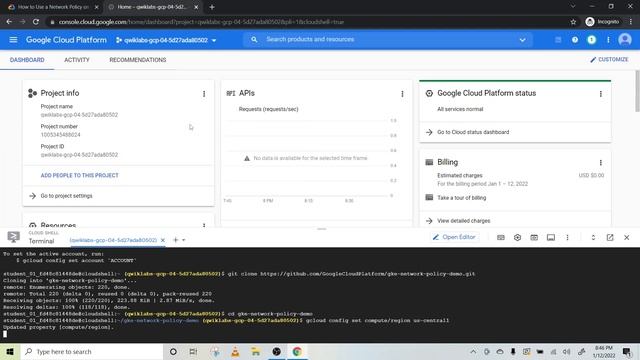Screen dimensions: 640x360
Task: Open the new session dropdown arrow
Action: click(184, 240)
